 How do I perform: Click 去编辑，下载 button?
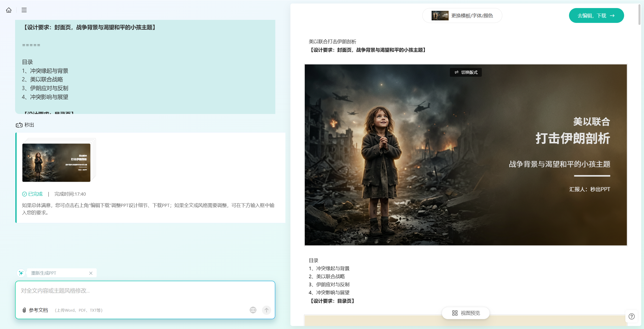tap(596, 16)
